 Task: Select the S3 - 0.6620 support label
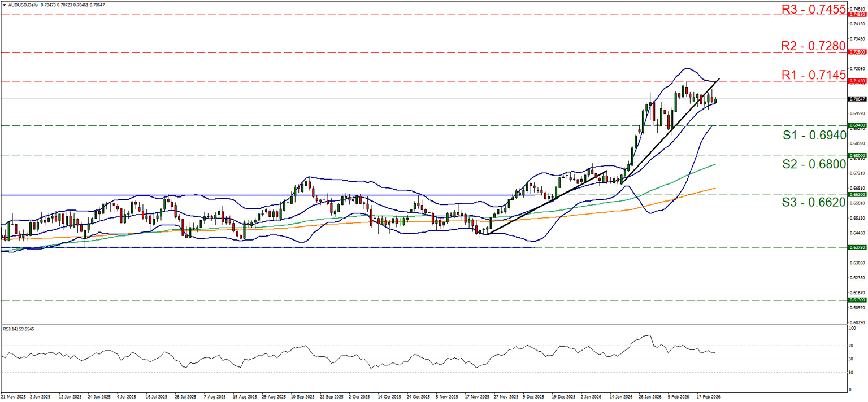click(814, 202)
